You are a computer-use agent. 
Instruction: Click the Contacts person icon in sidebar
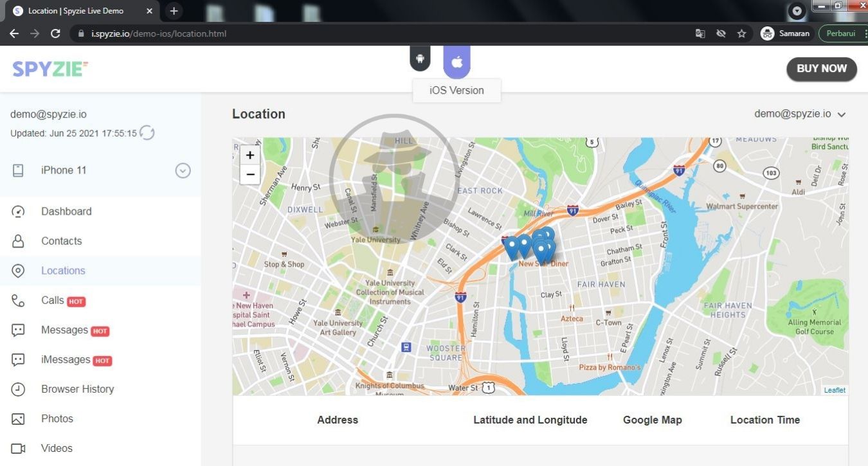pos(18,241)
